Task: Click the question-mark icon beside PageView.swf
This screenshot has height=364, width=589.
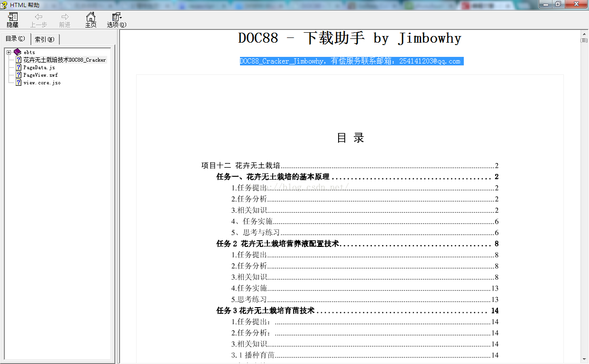Action: click(18, 75)
